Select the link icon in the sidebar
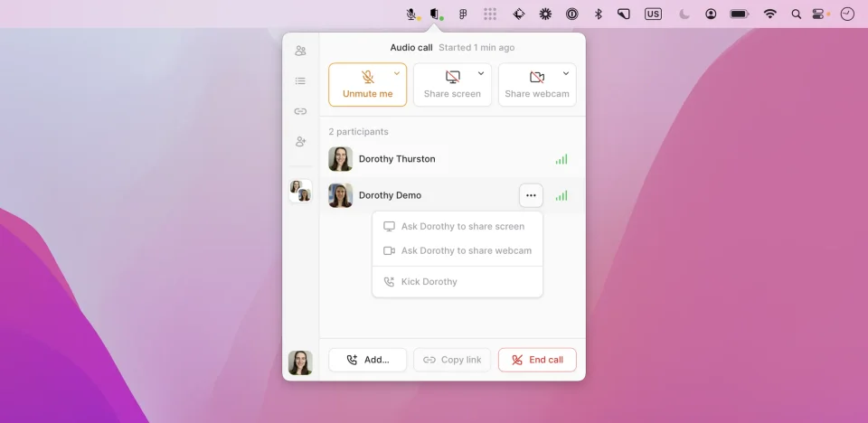868x423 pixels. (x=300, y=111)
